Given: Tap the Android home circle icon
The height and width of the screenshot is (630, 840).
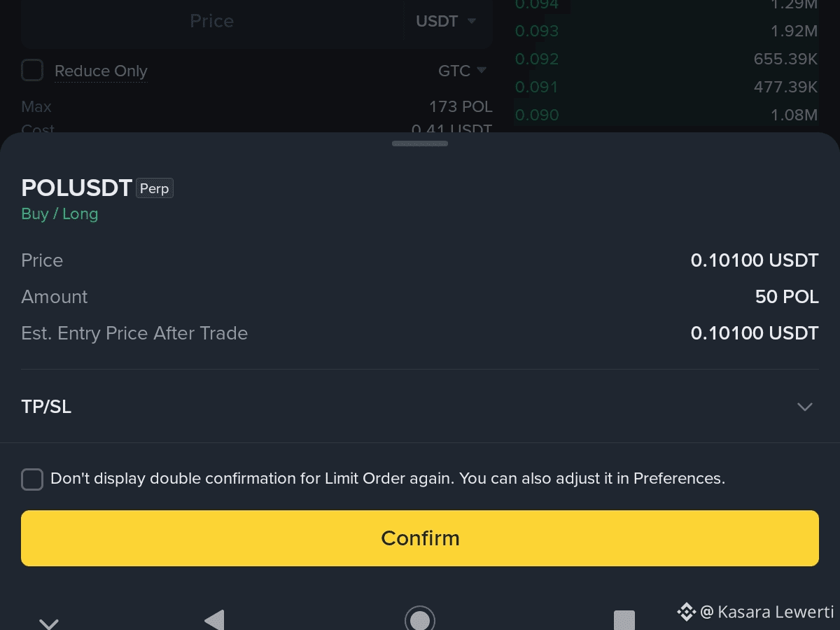Looking at the screenshot, I should 420,619.
